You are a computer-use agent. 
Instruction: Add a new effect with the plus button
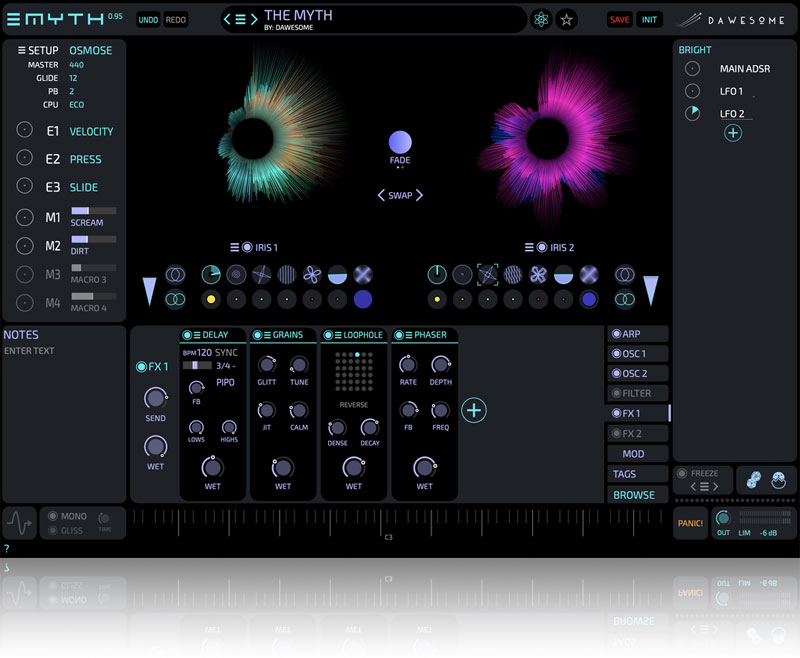[x=474, y=409]
